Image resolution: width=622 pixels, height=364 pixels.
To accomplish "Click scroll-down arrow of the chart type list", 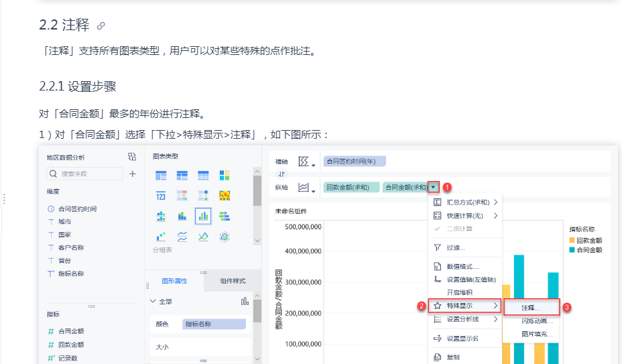I will [x=257, y=241].
